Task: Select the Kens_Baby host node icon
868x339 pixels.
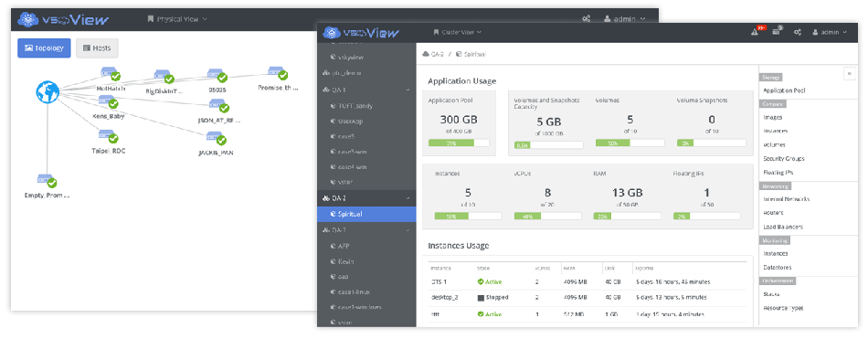Action: pyautogui.click(x=109, y=101)
